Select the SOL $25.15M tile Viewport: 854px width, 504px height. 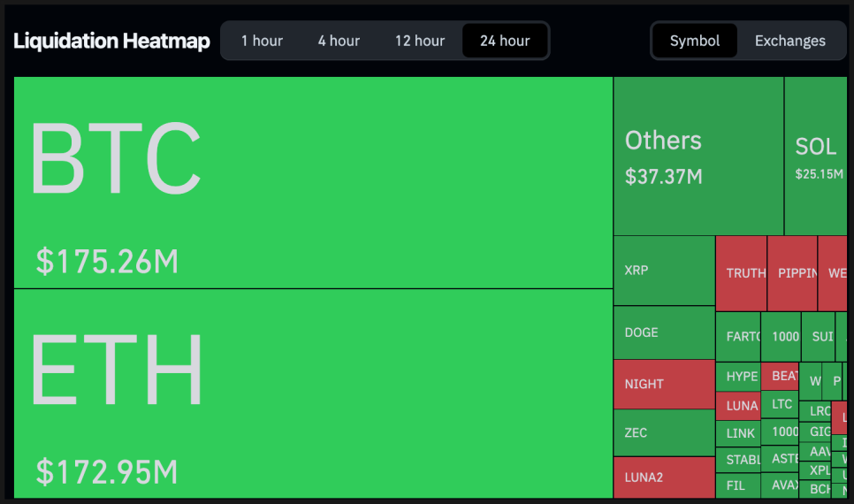[816, 156]
